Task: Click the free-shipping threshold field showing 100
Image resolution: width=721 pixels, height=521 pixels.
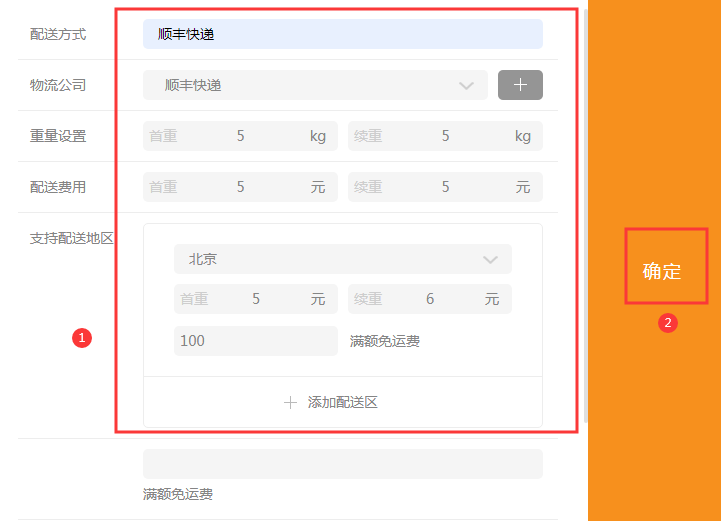Action: pyautogui.click(x=255, y=341)
